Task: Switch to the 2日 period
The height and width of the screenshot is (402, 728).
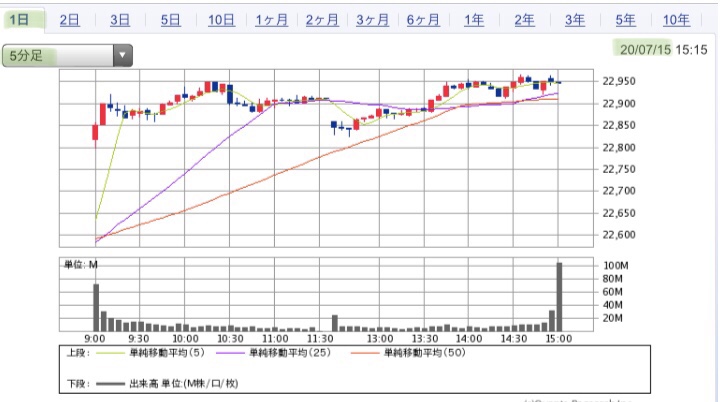Action: (x=70, y=20)
